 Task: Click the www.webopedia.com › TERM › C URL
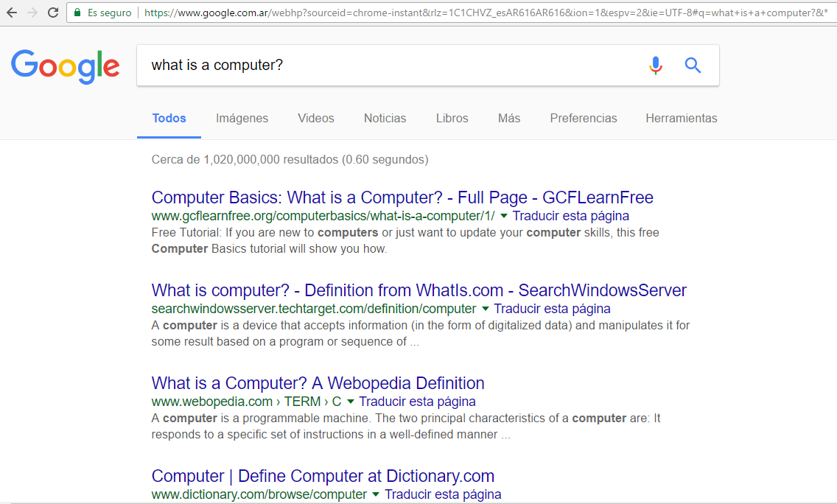click(246, 402)
